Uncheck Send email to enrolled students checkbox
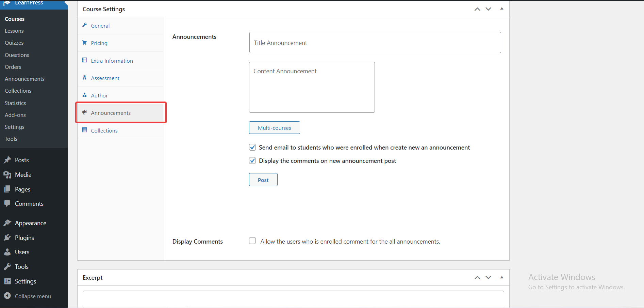 252,147
